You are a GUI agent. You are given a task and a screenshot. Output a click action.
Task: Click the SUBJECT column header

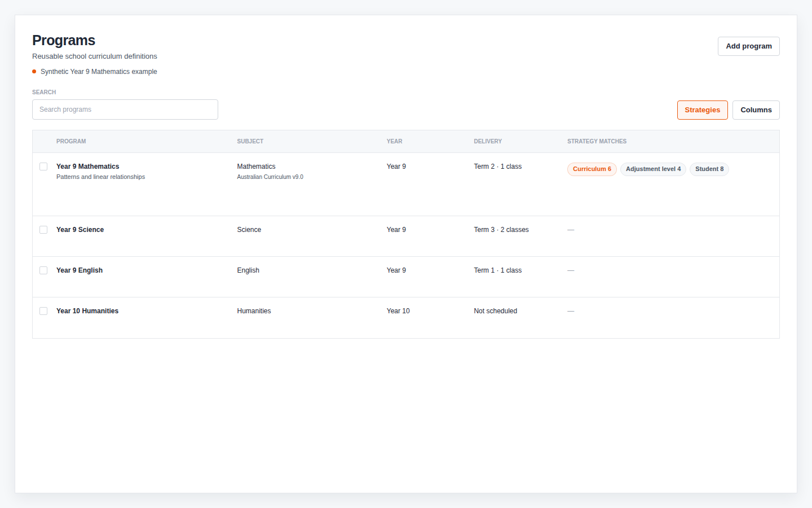point(250,142)
